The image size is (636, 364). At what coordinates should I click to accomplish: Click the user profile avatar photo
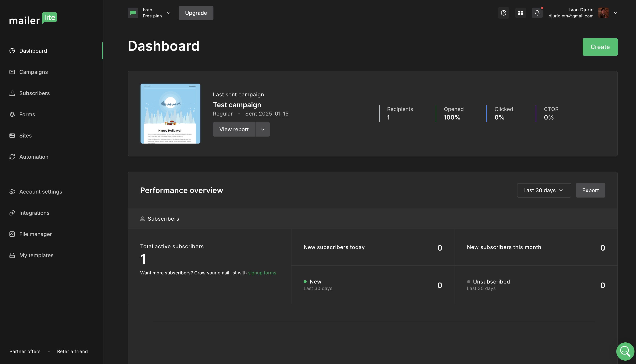603,13
